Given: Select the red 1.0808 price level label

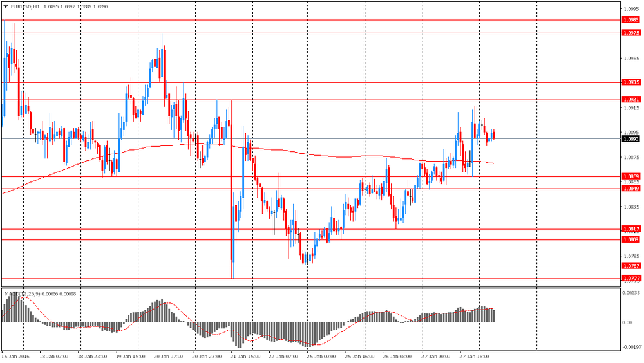Looking at the screenshot, I should [631, 240].
